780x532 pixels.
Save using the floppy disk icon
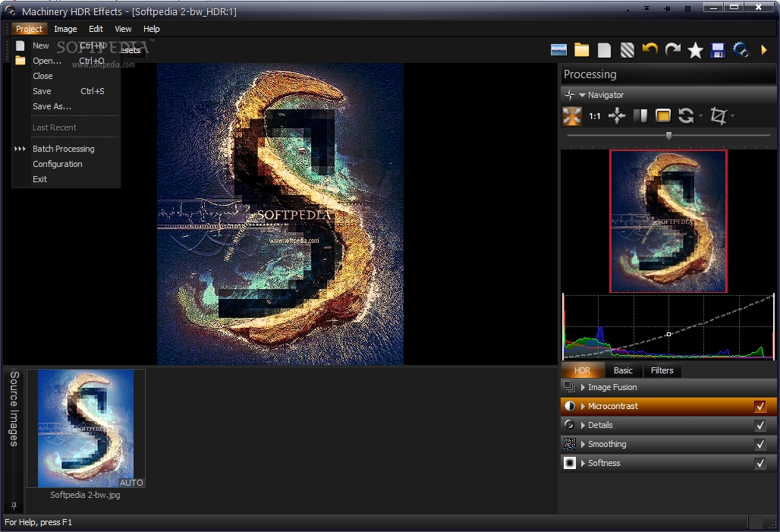click(718, 50)
